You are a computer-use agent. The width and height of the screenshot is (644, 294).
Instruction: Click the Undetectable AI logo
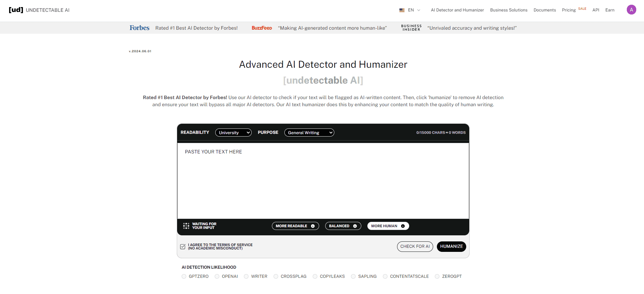coord(39,10)
